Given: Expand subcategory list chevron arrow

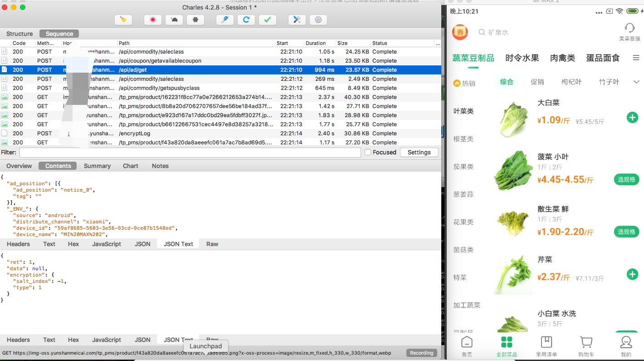Looking at the screenshot, I should coord(635,82).
